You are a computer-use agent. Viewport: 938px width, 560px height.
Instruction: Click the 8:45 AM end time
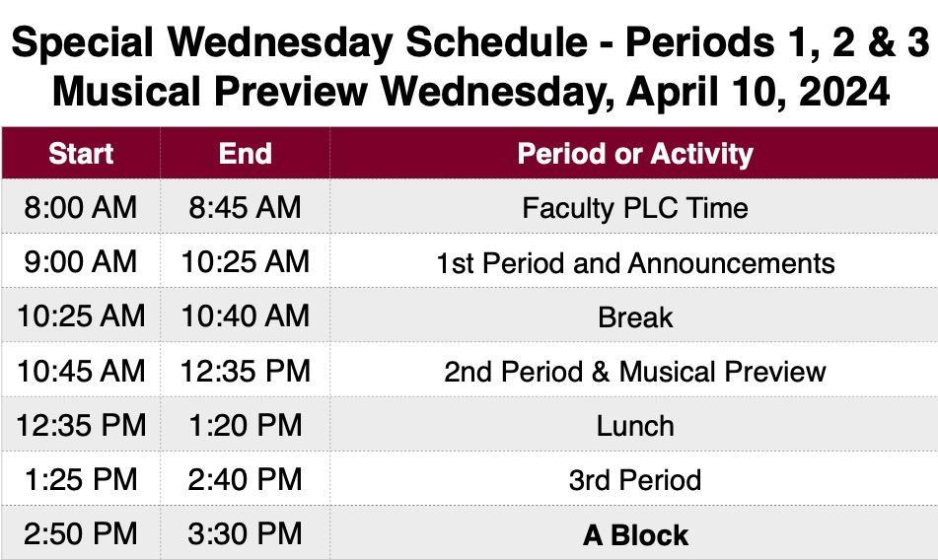click(x=245, y=208)
